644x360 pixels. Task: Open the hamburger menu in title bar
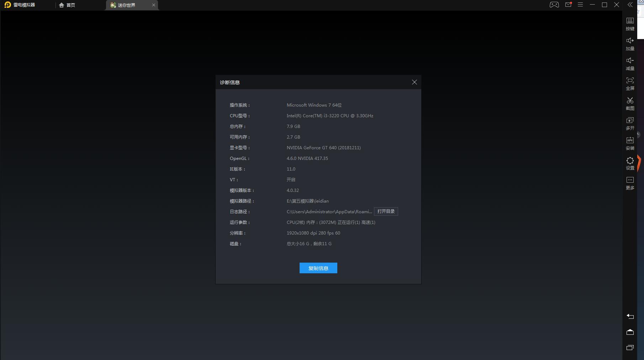click(x=580, y=5)
